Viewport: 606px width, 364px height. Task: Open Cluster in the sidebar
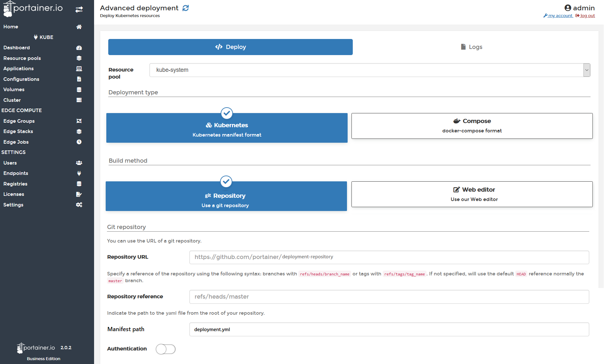point(12,100)
